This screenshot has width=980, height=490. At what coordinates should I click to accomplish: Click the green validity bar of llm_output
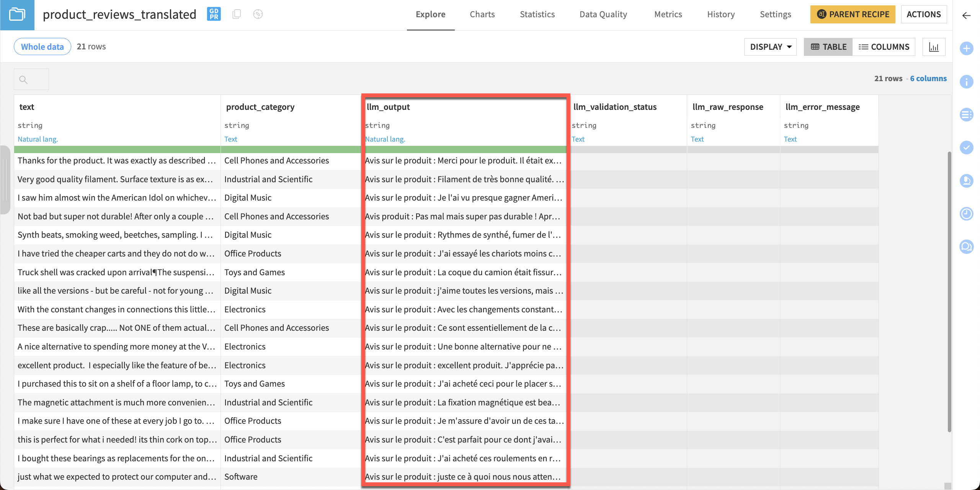point(465,149)
